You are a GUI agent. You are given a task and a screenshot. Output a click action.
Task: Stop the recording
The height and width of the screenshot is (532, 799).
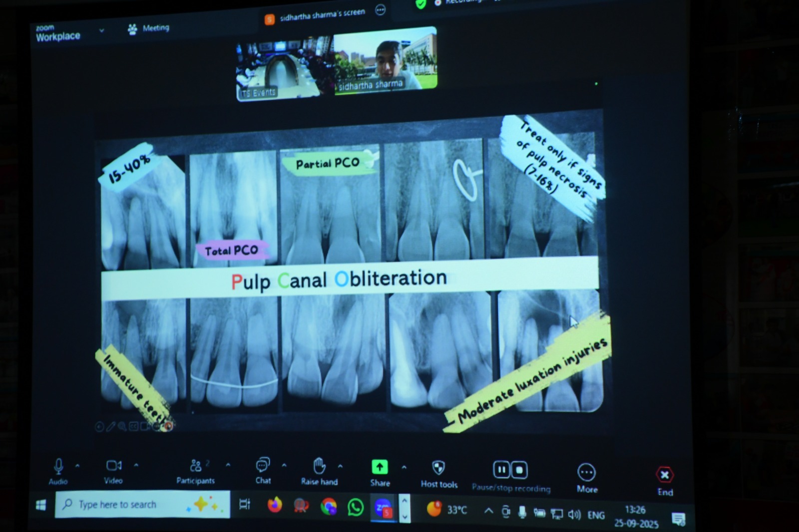pyautogui.click(x=519, y=470)
